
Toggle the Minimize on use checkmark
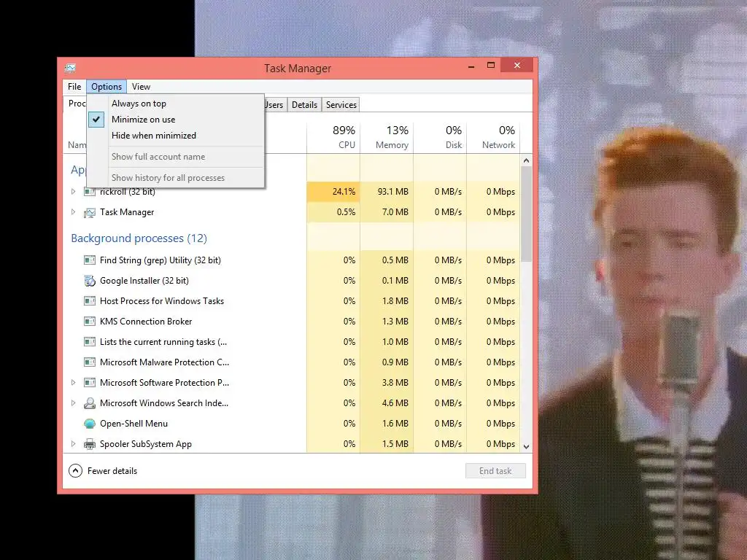(96, 120)
